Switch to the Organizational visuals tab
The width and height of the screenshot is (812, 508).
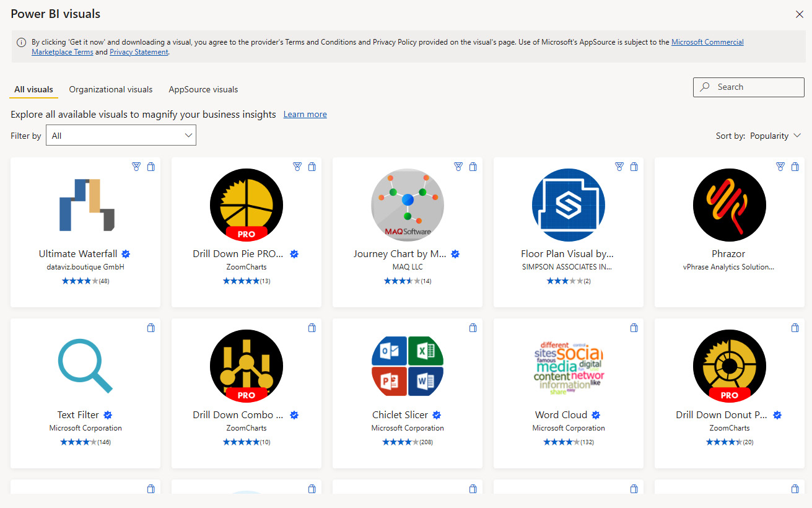point(111,89)
